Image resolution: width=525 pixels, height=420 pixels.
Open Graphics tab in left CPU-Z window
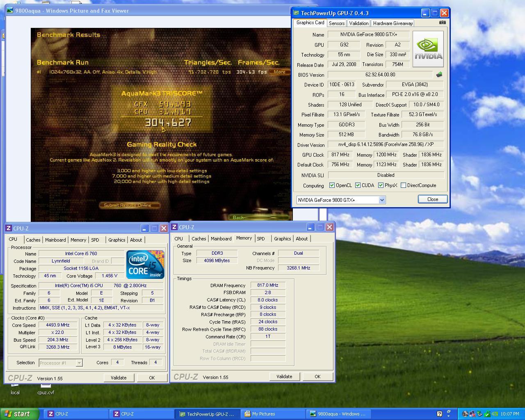117,240
